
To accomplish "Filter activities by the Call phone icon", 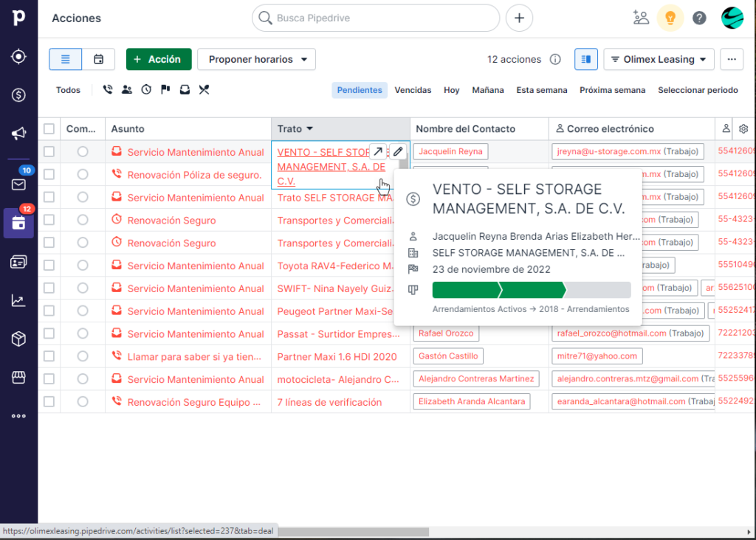I will tap(108, 90).
